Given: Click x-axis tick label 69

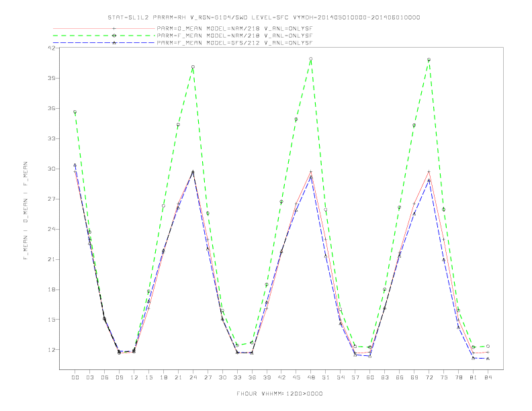Looking at the screenshot, I should click(x=414, y=377).
